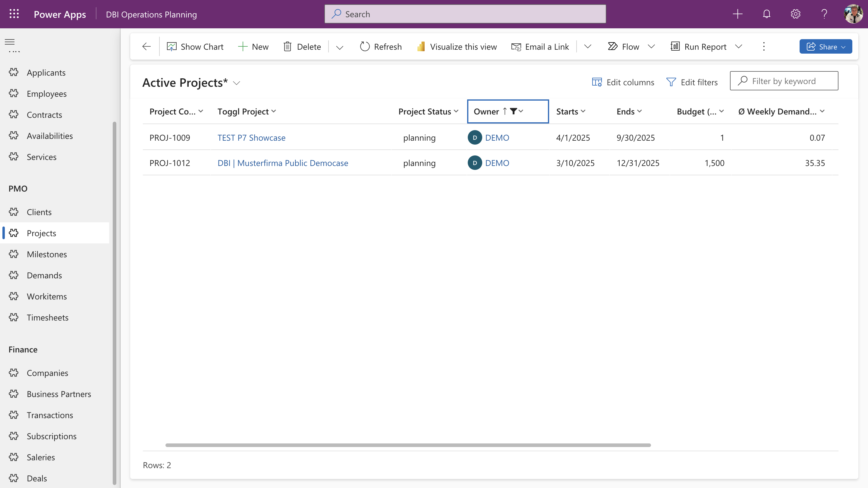The width and height of the screenshot is (868, 488).
Task: Create a New project record
Action: 253,46
